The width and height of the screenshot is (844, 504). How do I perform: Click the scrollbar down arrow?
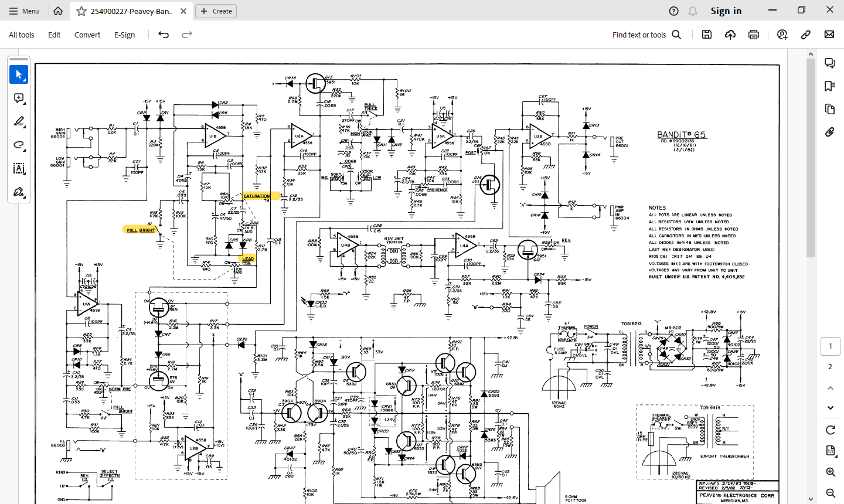click(811, 499)
